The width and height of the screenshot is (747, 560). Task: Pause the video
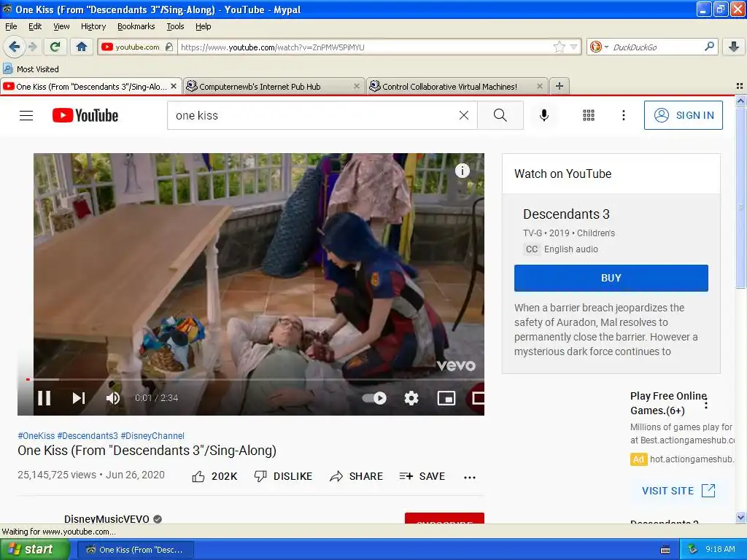tap(44, 398)
